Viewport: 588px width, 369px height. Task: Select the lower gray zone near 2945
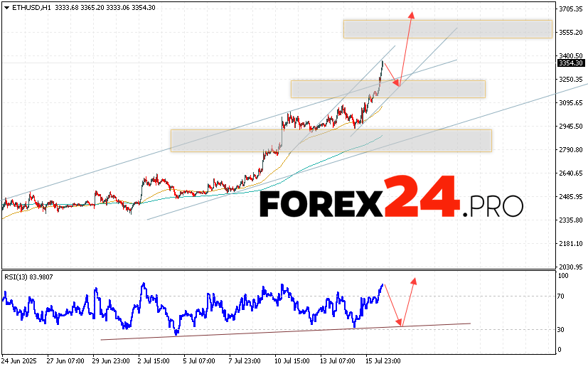(331, 140)
